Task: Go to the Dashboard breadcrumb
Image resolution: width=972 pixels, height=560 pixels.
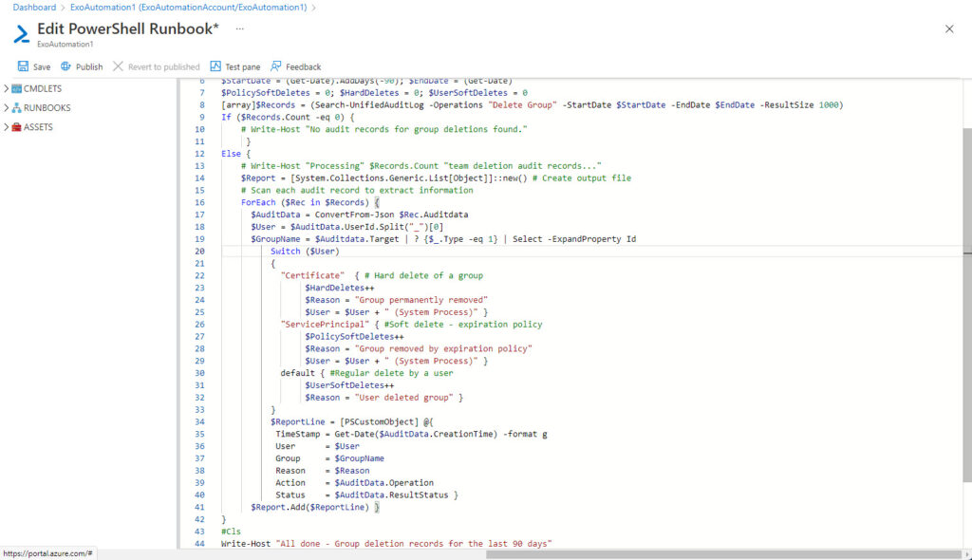Action: click(34, 8)
